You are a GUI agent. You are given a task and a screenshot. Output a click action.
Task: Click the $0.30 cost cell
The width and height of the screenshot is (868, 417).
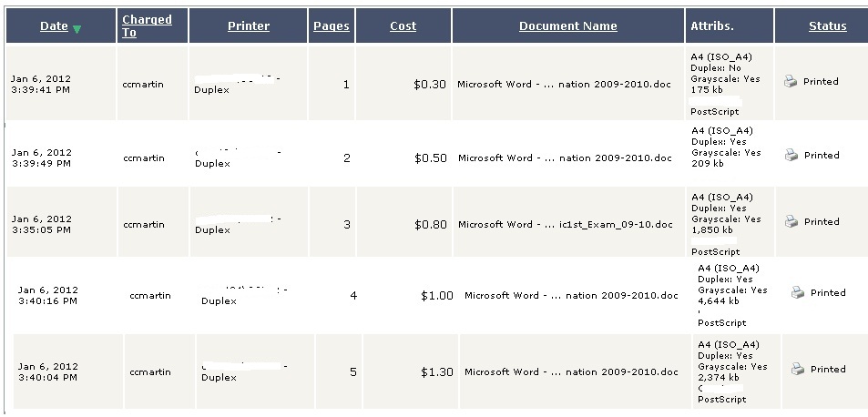430,84
